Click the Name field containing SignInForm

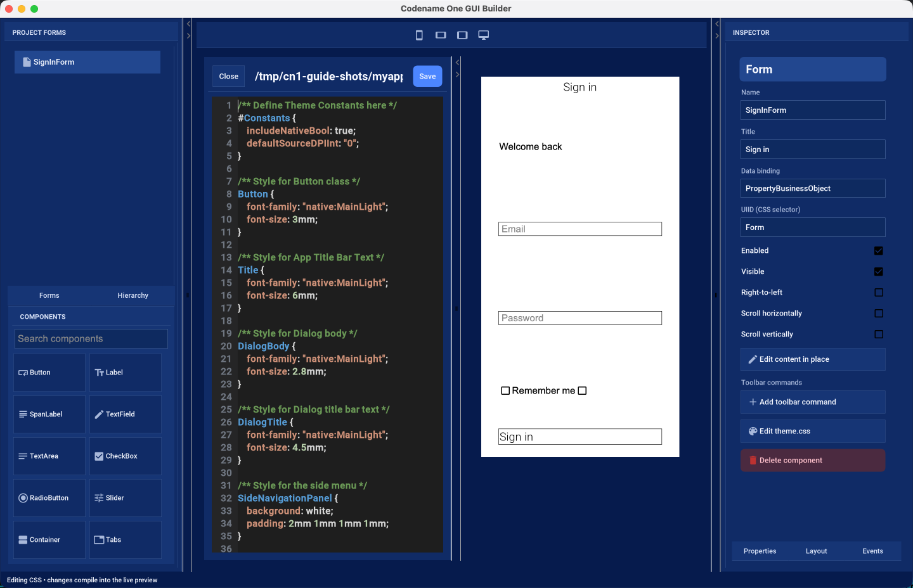(x=813, y=110)
